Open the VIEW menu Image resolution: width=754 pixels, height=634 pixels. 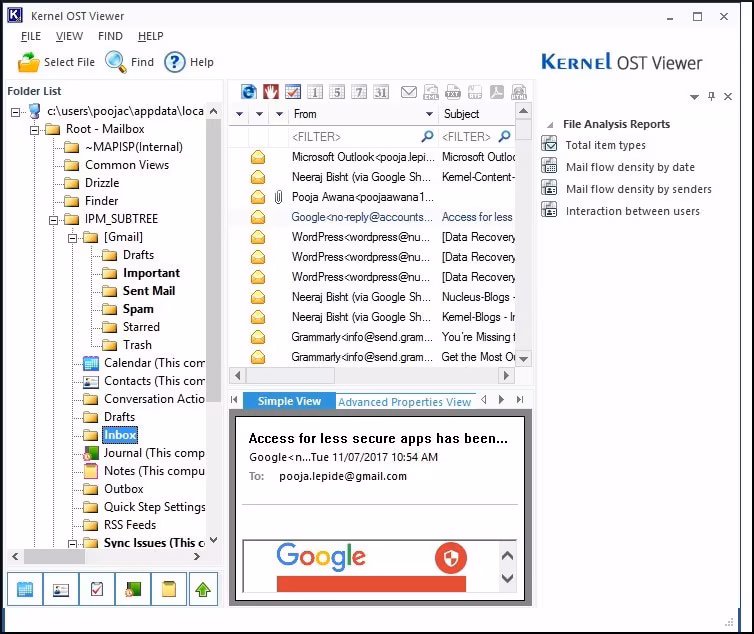[x=69, y=36]
